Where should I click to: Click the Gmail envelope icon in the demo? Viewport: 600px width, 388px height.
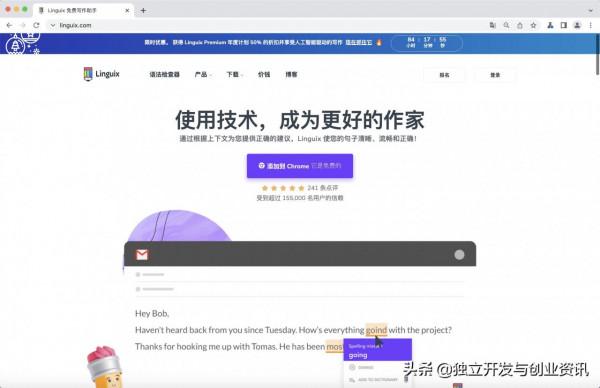coord(142,254)
